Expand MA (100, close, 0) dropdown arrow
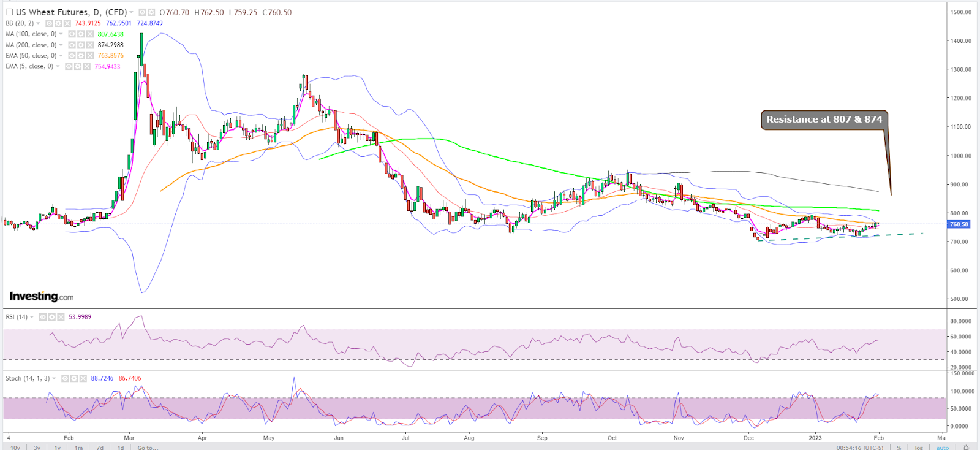The width and height of the screenshot is (980, 450). (61, 34)
